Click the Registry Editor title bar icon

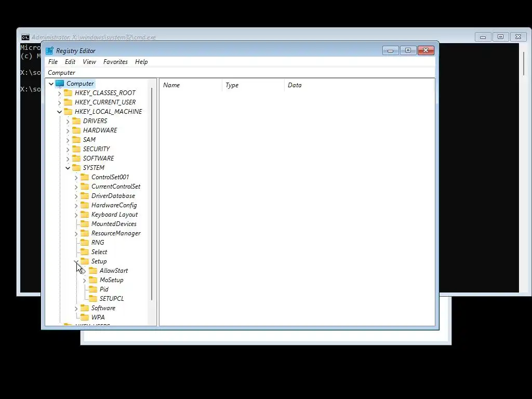(x=49, y=51)
